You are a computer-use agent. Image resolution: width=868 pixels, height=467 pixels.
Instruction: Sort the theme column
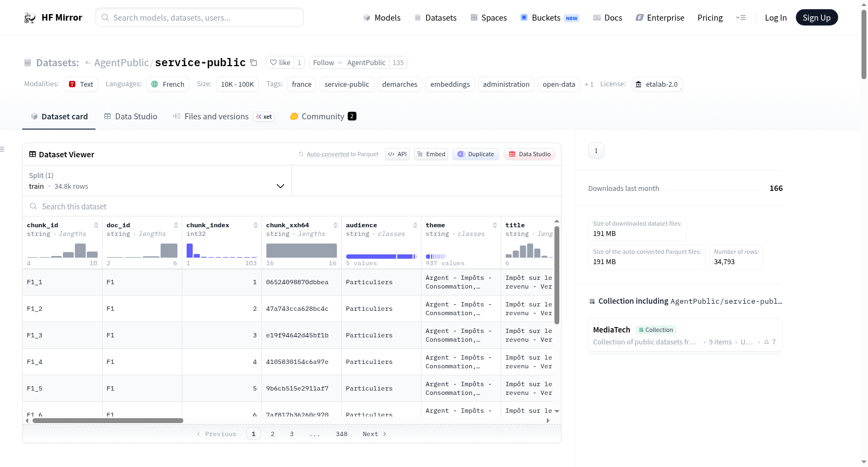[495, 225]
